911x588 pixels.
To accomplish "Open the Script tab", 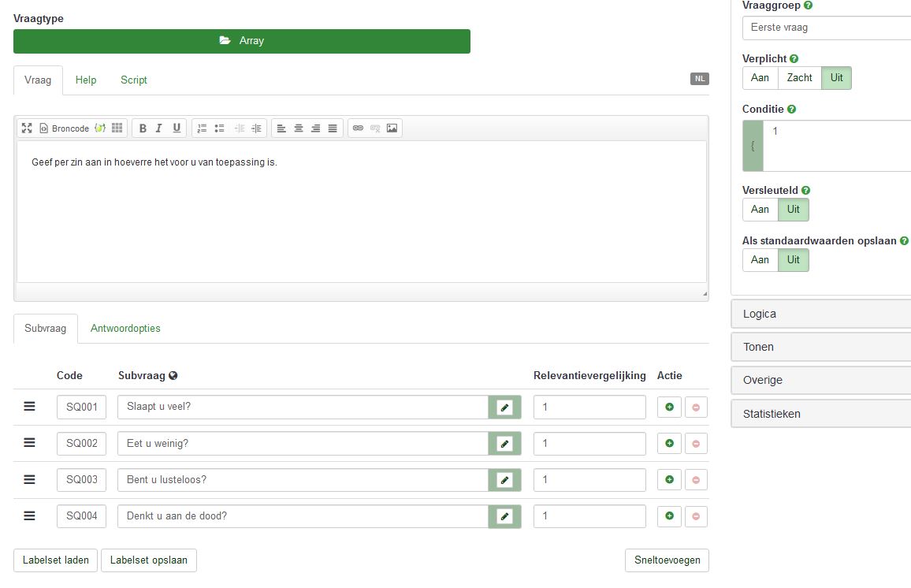I will [134, 80].
